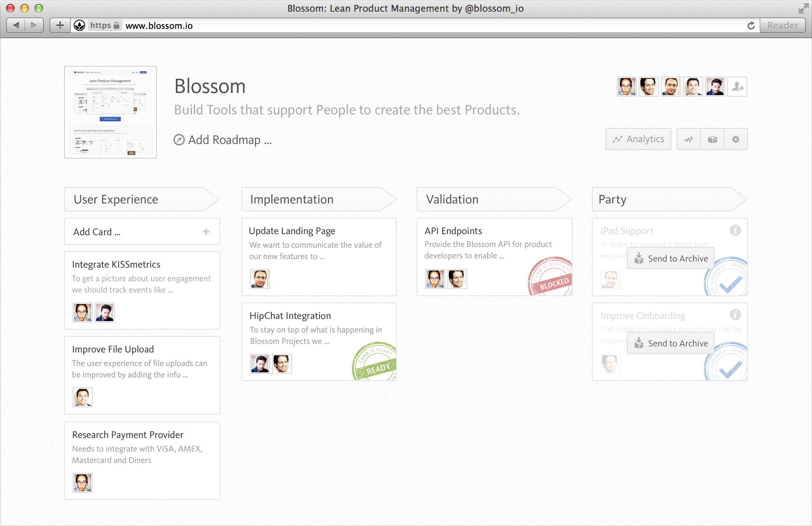Click the info icon on Improve Onboarding card
This screenshot has height=526, width=812.
coord(735,315)
